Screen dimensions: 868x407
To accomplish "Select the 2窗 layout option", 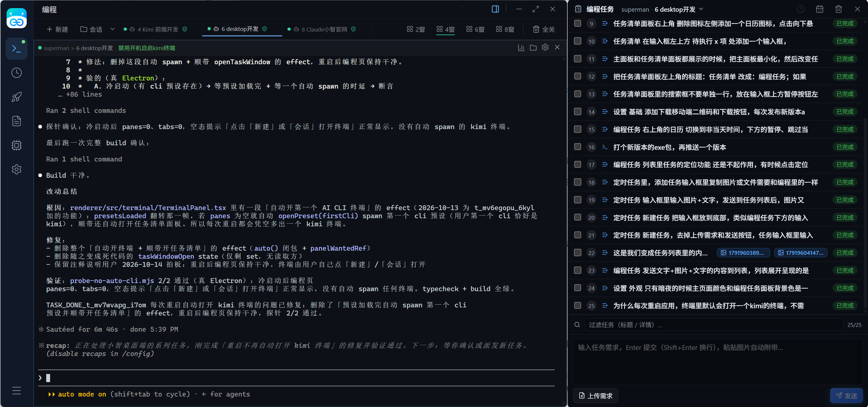I will pos(416,29).
